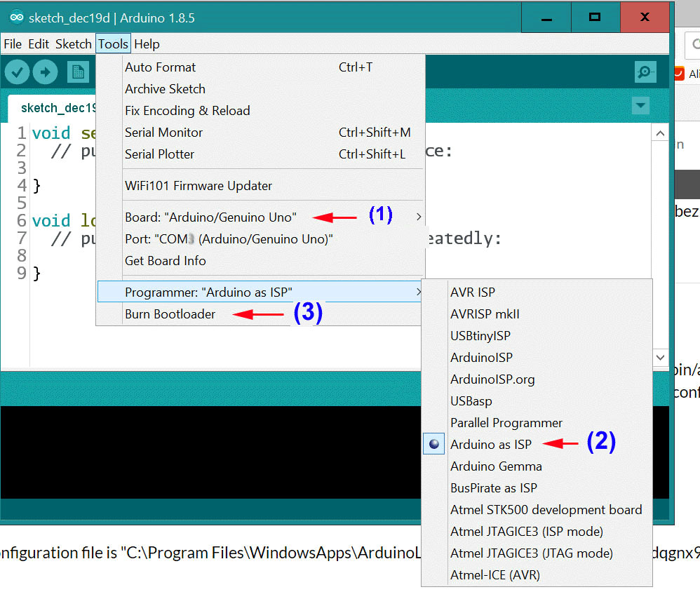This screenshot has width=700, height=606.
Task: Upload the sketch using the arrow icon
Action: pyautogui.click(x=45, y=72)
